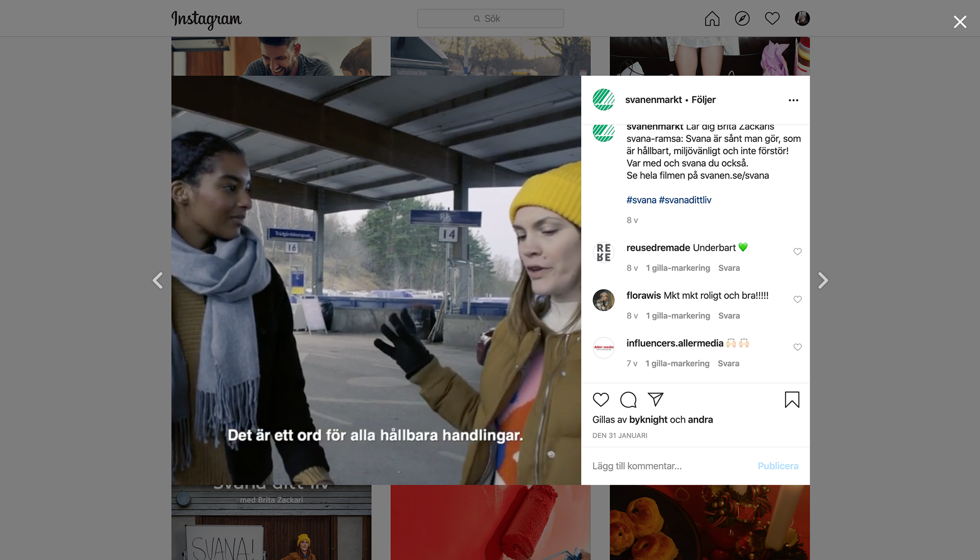Image resolution: width=980 pixels, height=560 pixels.
Task: Click the Följer following button
Action: click(703, 99)
